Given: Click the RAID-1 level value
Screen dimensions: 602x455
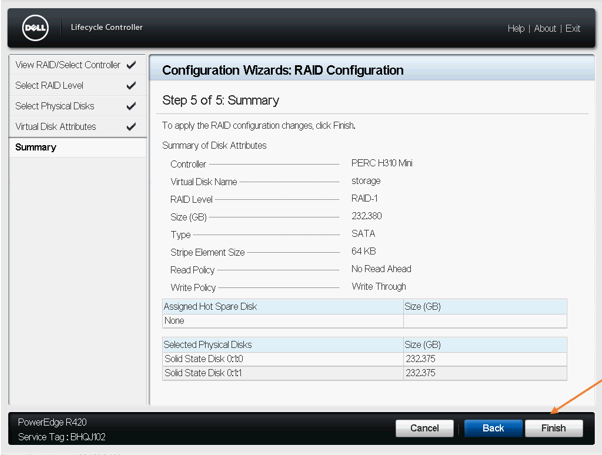Looking at the screenshot, I should [364, 199].
